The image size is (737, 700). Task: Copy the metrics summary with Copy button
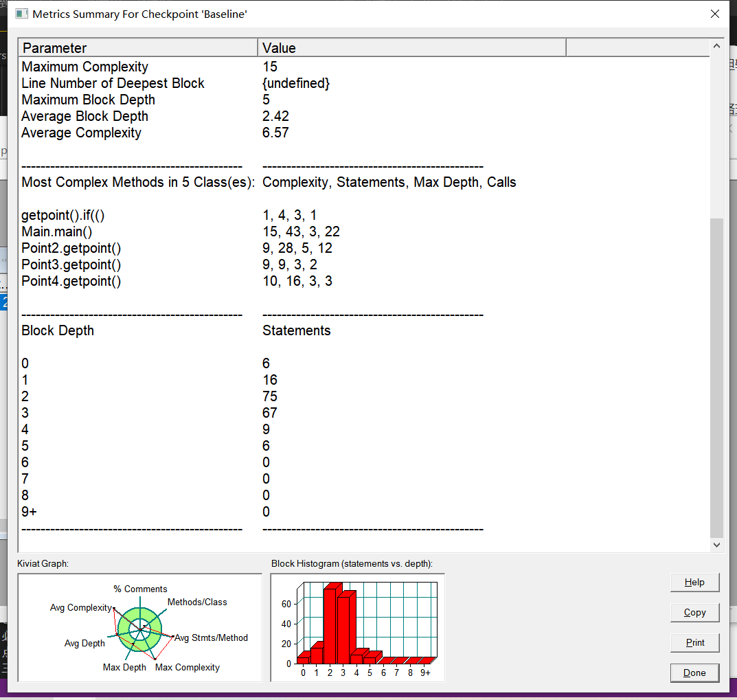point(694,613)
